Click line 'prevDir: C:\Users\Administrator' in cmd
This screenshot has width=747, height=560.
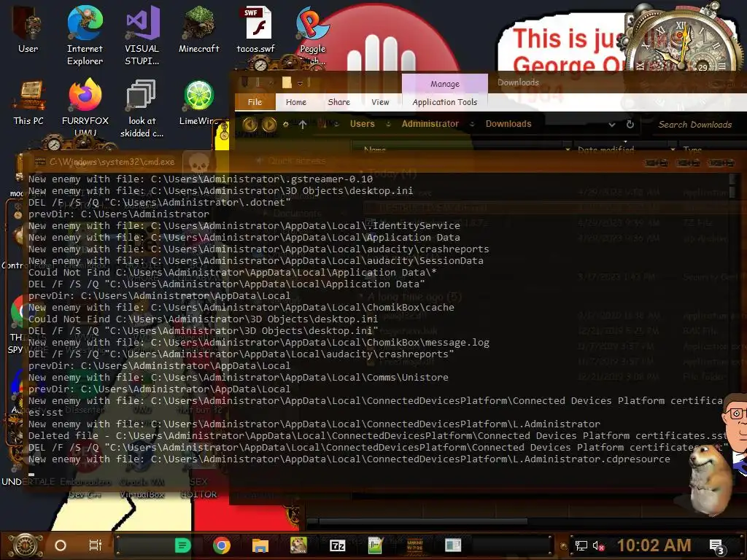[119, 214]
